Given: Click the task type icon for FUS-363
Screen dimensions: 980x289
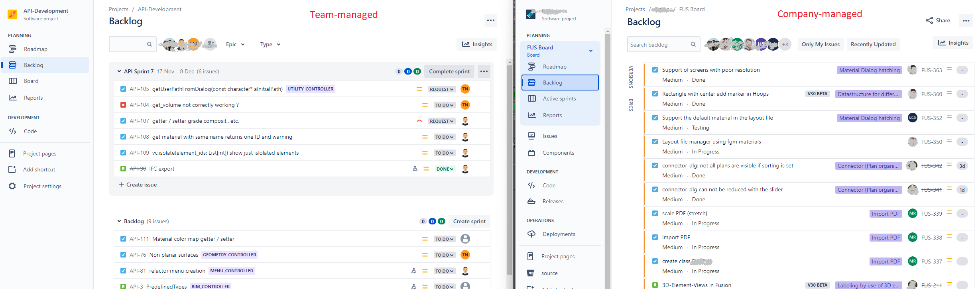Looking at the screenshot, I should tap(655, 70).
